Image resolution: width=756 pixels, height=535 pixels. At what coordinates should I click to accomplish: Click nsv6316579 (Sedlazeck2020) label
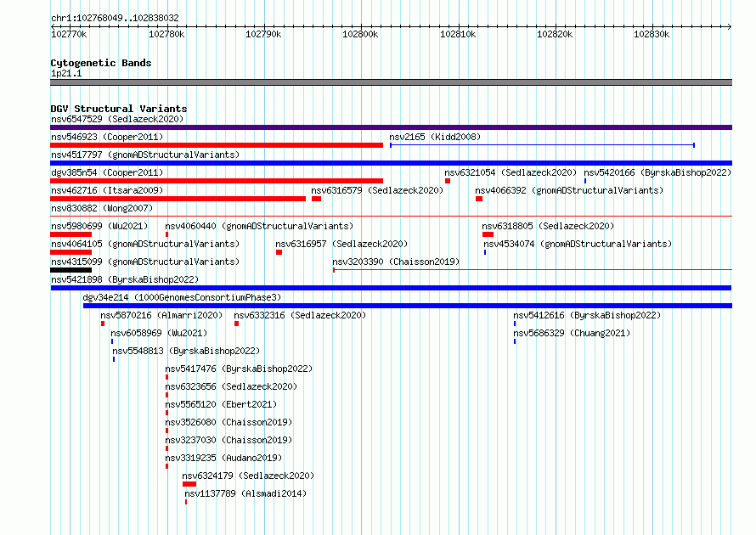(377, 190)
